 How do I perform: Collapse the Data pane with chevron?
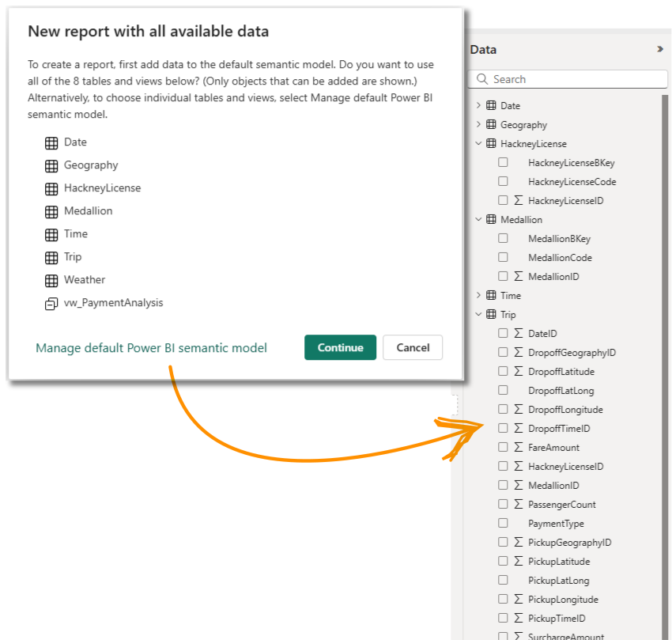pyautogui.click(x=660, y=49)
